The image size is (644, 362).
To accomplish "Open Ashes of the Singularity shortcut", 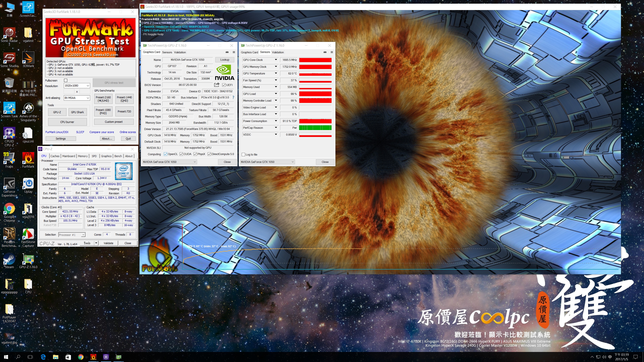I will pos(28,112).
